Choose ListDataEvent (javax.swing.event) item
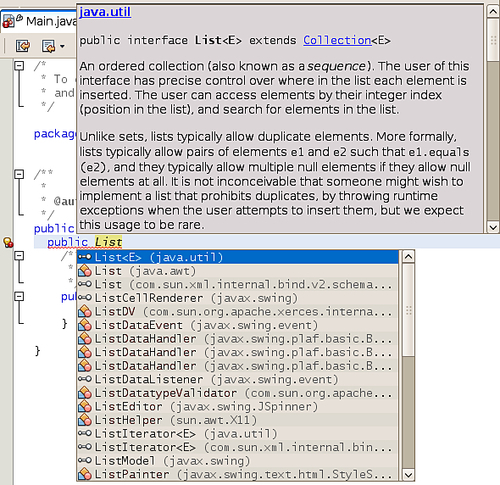 coord(238,325)
